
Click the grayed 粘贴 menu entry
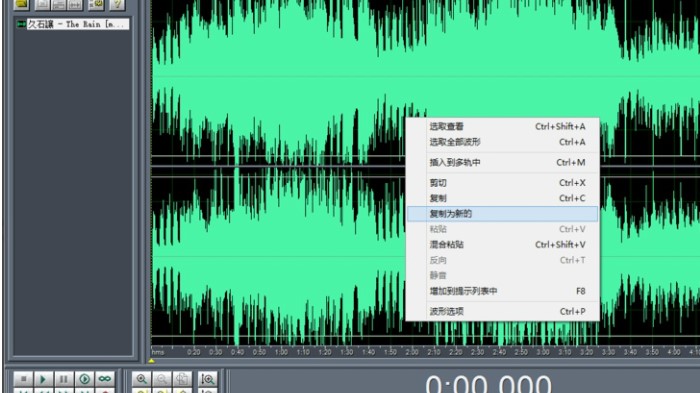pyautogui.click(x=503, y=229)
